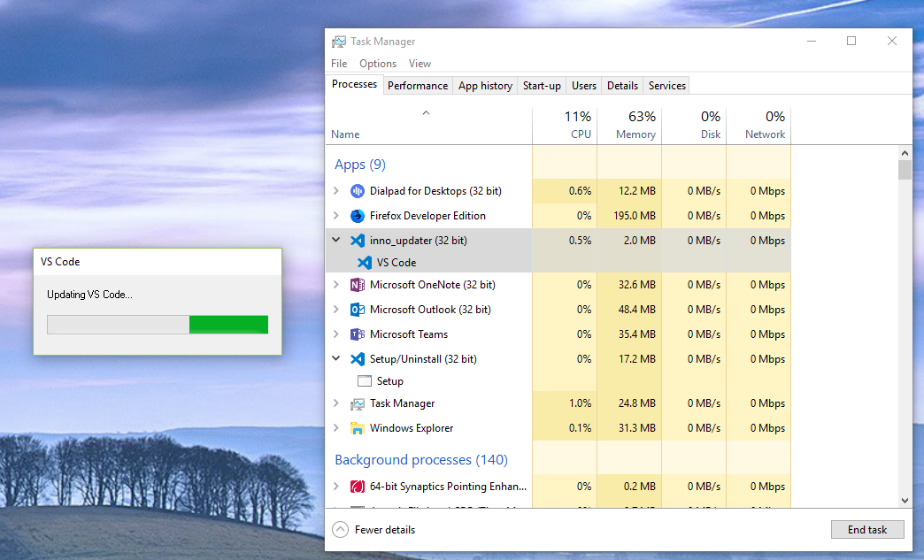Click the Microsoft Teams icon
The image size is (924, 560).
[358, 334]
